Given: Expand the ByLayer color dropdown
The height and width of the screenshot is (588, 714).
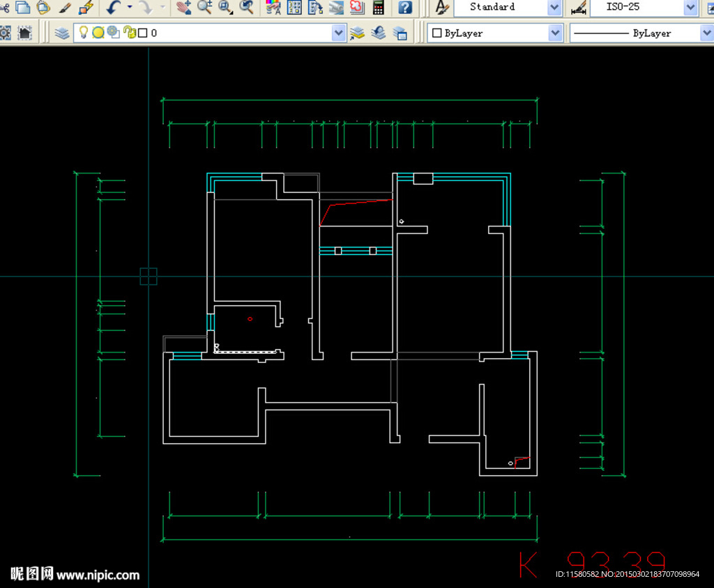Looking at the screenshot, I should click(556, 33).
